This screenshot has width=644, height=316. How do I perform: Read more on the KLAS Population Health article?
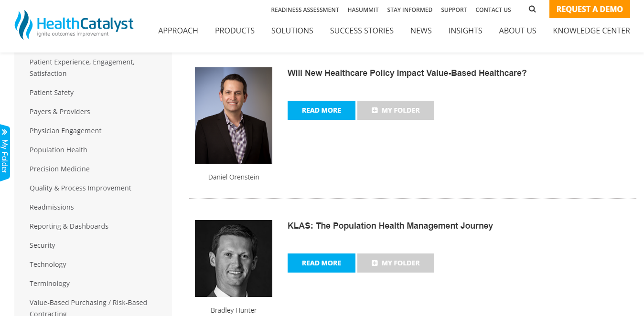[x=321, y=263]
